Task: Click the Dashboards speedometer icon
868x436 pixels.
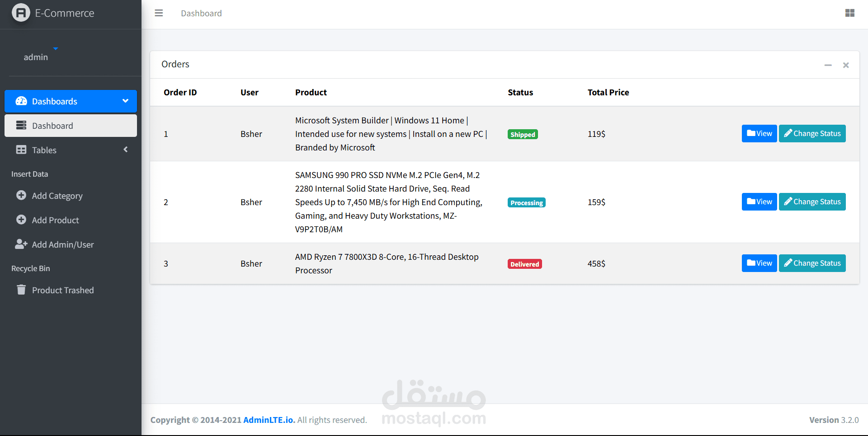Action: pos(21,101)
